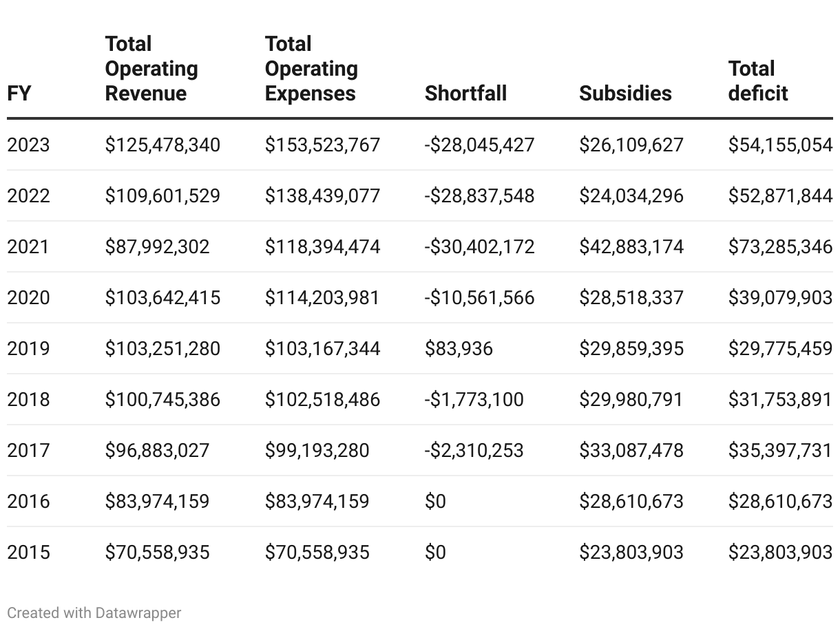Click the 2015 total deficit $23,803,903
The height and width of the screenshot is (629, 840).
[x=780, y=553]
